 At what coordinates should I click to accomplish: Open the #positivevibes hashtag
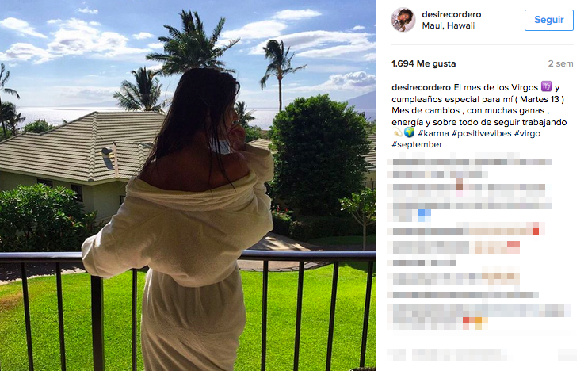tap(482, 133)
